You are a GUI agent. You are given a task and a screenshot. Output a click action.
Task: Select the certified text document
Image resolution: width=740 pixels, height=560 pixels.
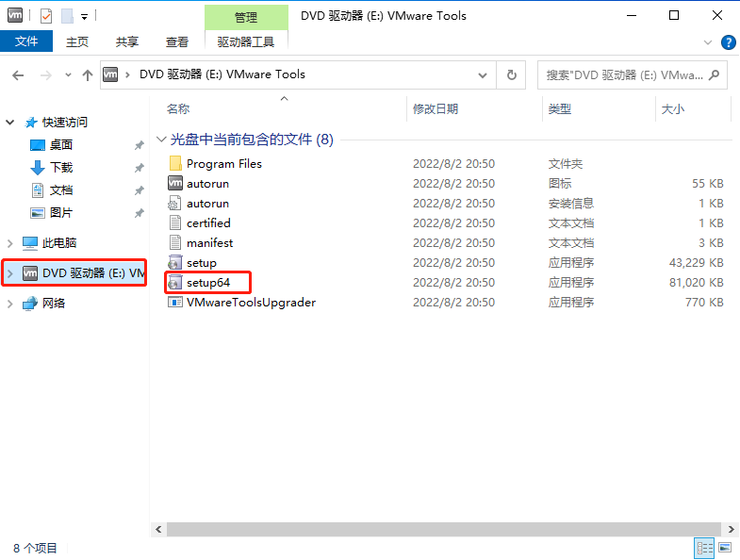208,223
